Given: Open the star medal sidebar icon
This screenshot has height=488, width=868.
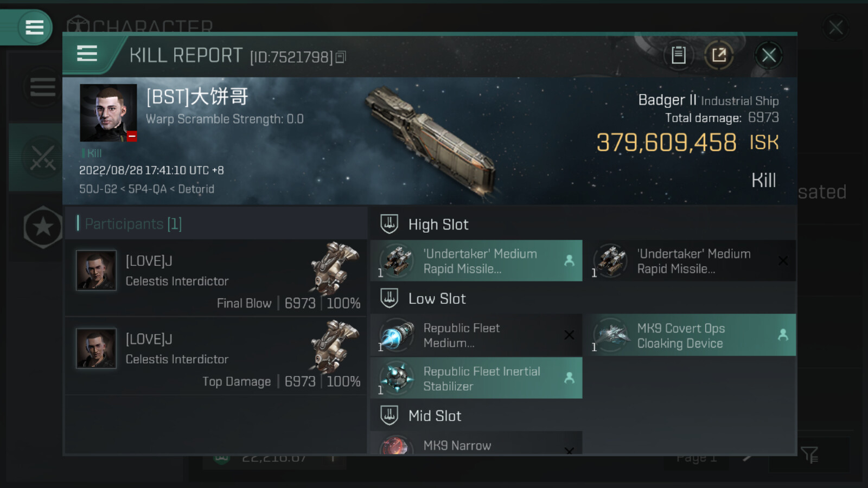Looking at the screenshot, I should (43, 227).
